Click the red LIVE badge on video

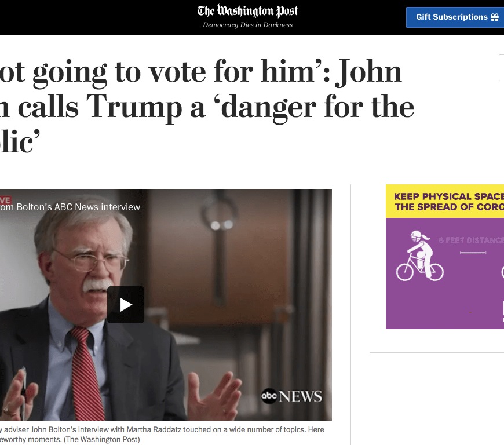(x=5, y=200)
